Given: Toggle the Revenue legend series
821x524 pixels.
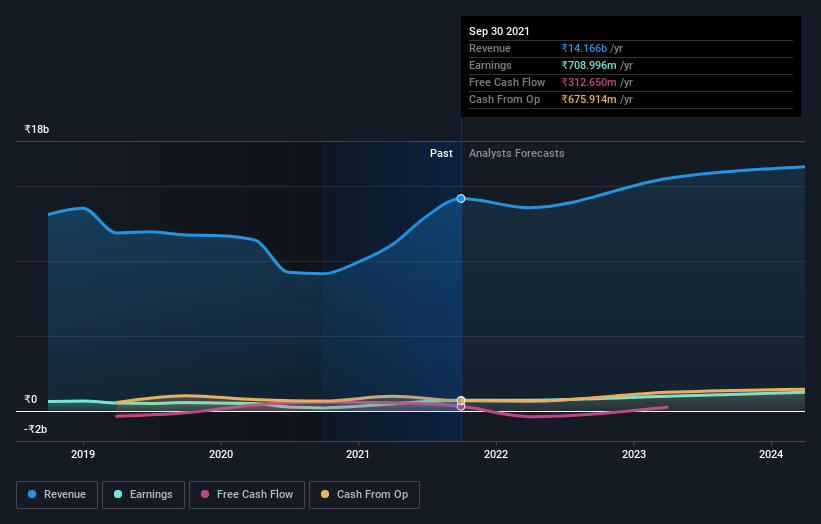Looking at the screenshot, I should click(57, 495).
